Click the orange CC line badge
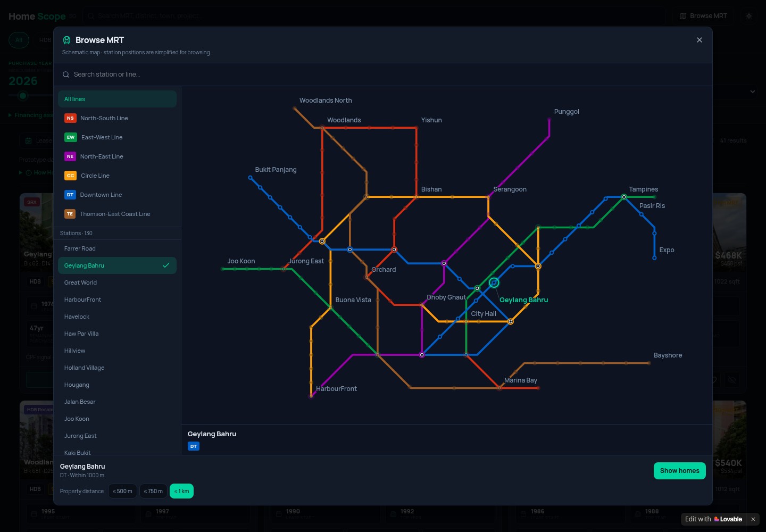 70,176
